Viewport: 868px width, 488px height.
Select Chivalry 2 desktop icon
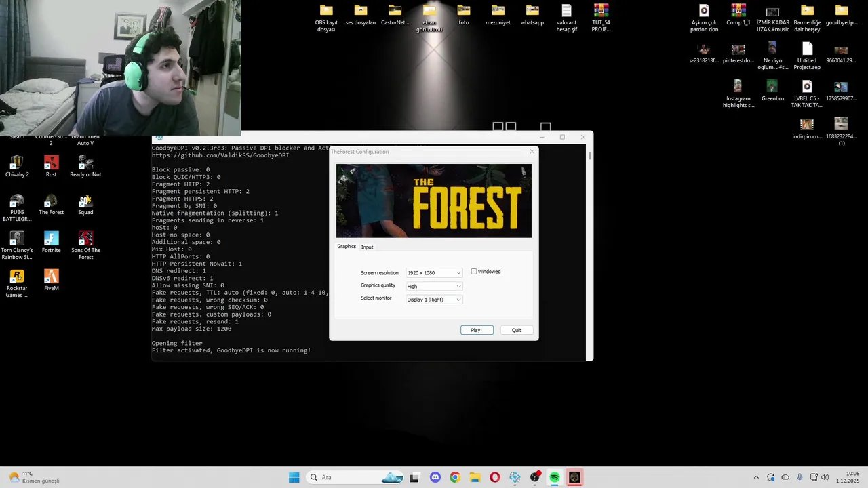point(17,166)
